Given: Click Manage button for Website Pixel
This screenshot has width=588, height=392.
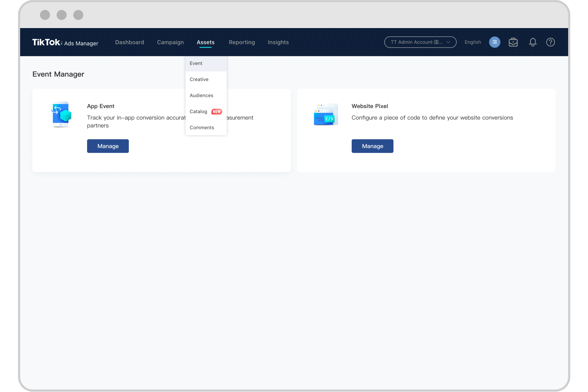Looking at the screenshot, I should point(372,146).
